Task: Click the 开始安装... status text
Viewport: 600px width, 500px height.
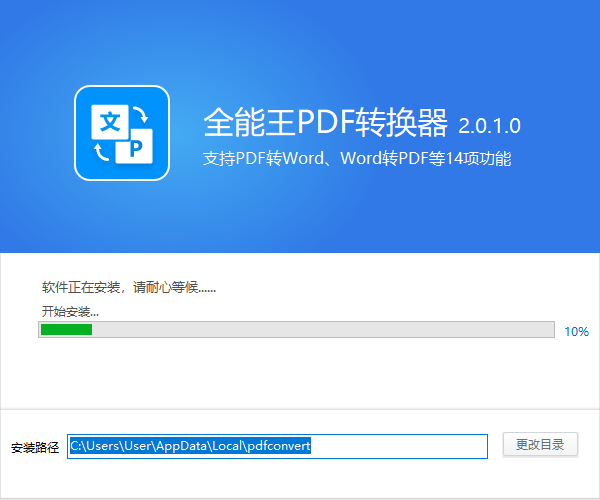Action: click(x=70, y=311)
